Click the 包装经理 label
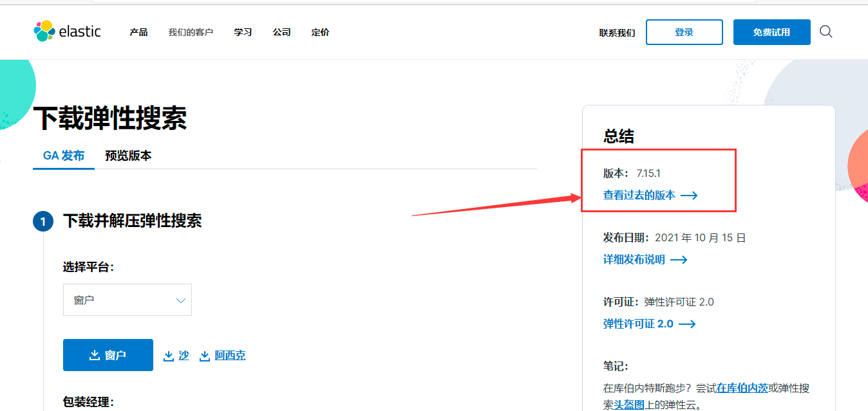868x411 pixels. click(88, 402)
